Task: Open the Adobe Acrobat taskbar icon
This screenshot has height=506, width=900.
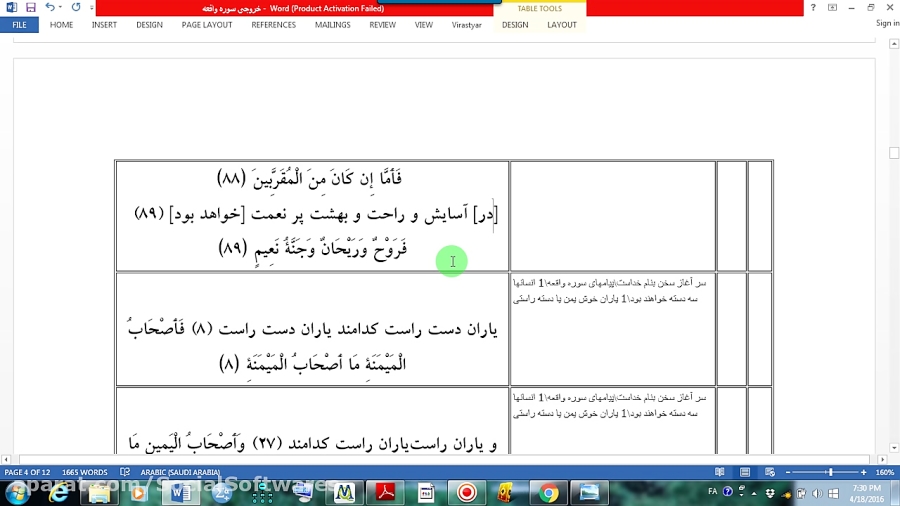Action: coord(385,493)
